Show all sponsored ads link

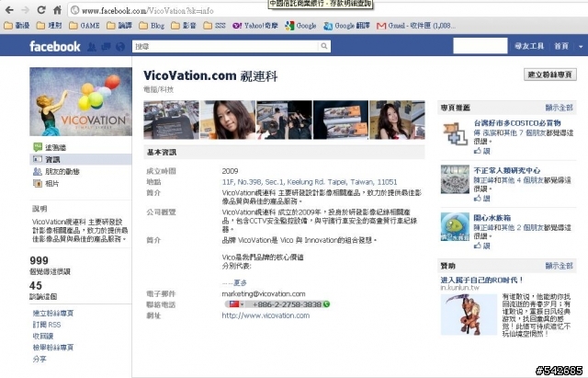point(560,266)
